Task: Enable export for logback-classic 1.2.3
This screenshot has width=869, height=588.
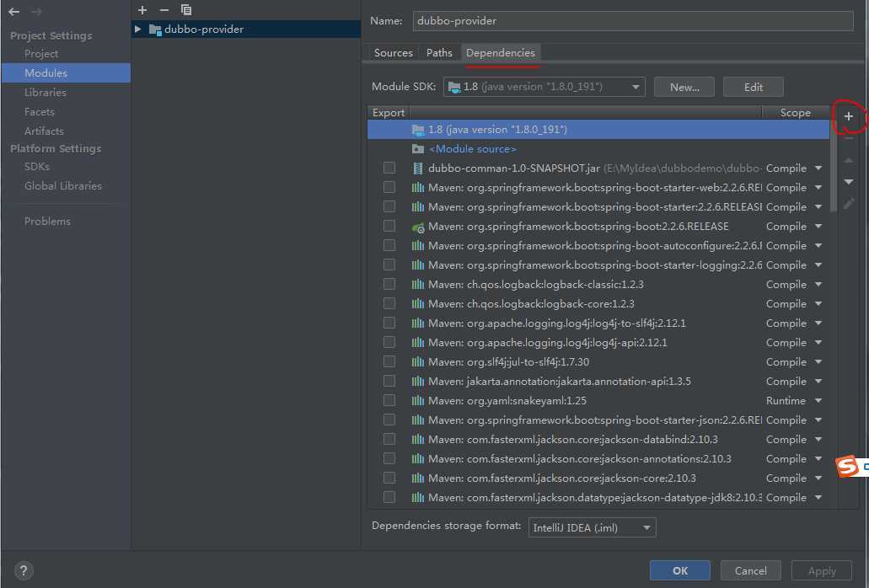Action: pos(389,284)
